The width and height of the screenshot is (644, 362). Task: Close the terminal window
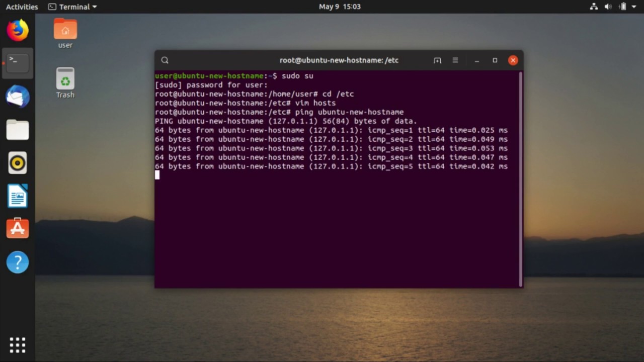coord(513,60)
